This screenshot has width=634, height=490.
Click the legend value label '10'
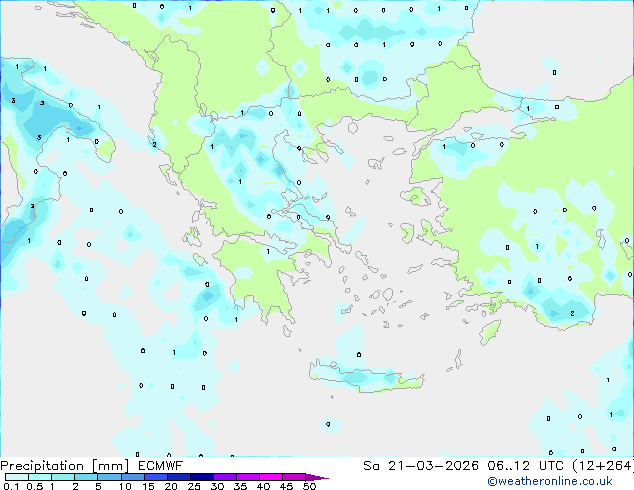125,486
